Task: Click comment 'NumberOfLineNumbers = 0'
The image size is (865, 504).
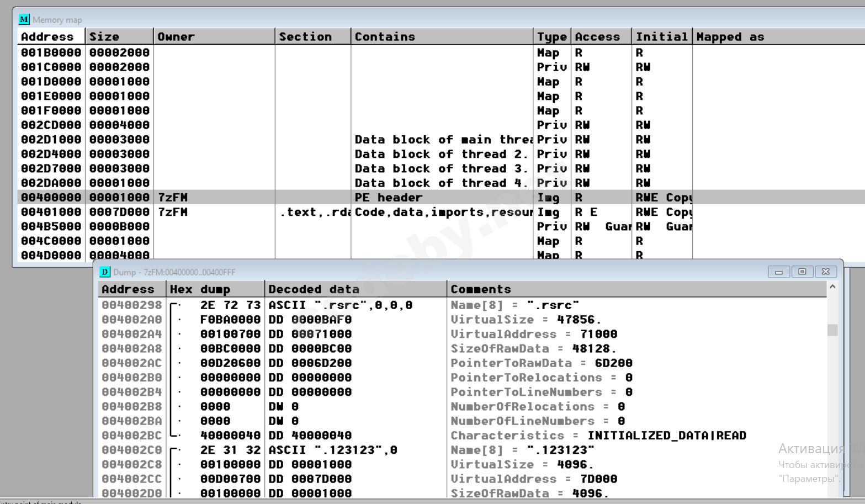Action: click(x=538, y=421)
